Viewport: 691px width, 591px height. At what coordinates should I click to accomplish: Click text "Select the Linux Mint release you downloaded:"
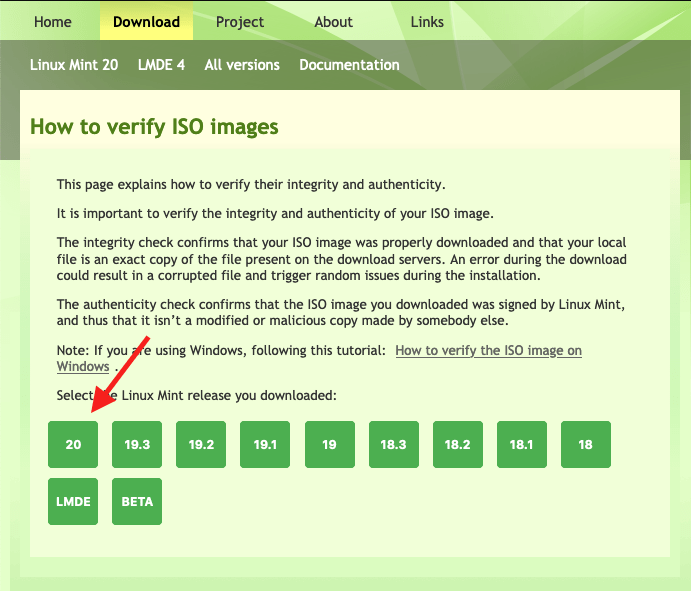pos(197,395)
